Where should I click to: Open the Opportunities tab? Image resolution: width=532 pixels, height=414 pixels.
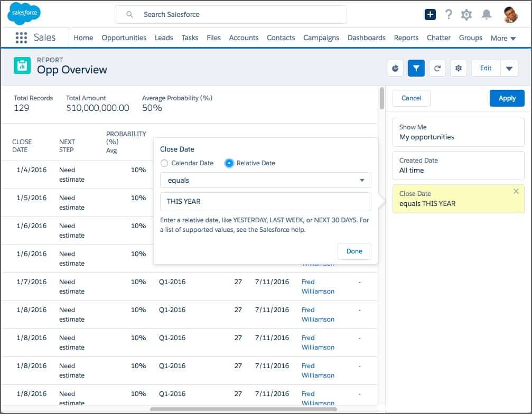click(124, 37)
